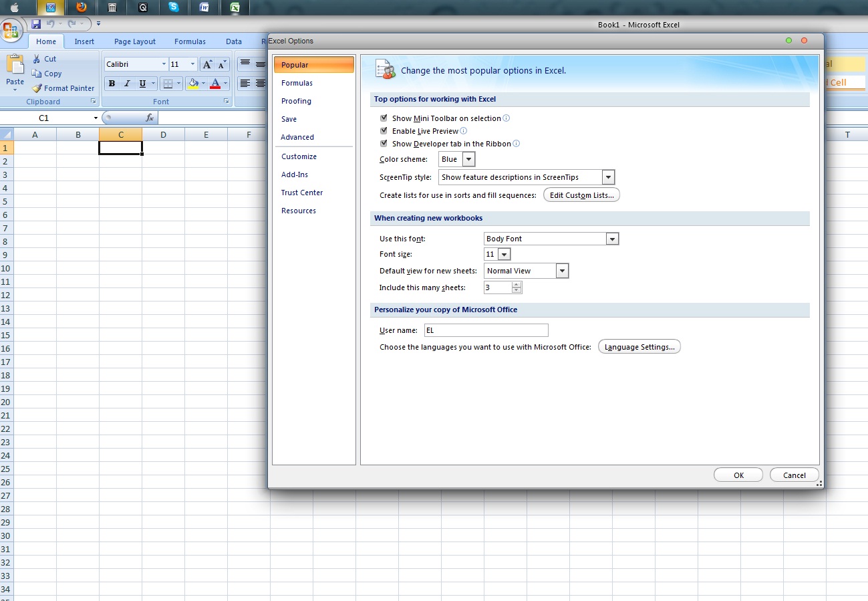Image resolution: width=868 pixels, height=601 pixels.
Task: Toggle Show Developer tab in the Ribbon
Action: 384,143
